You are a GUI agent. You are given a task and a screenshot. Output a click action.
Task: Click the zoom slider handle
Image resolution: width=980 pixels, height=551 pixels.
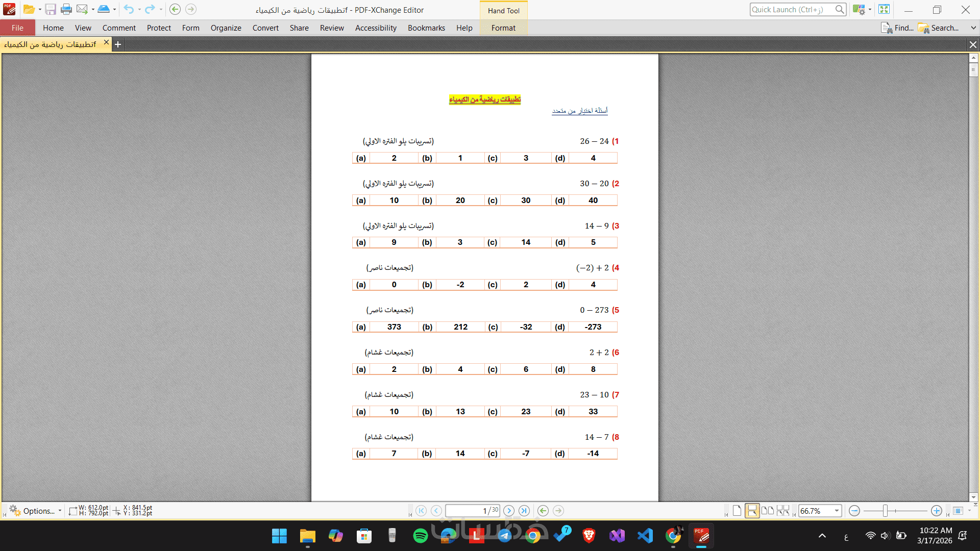pos(886,511)
